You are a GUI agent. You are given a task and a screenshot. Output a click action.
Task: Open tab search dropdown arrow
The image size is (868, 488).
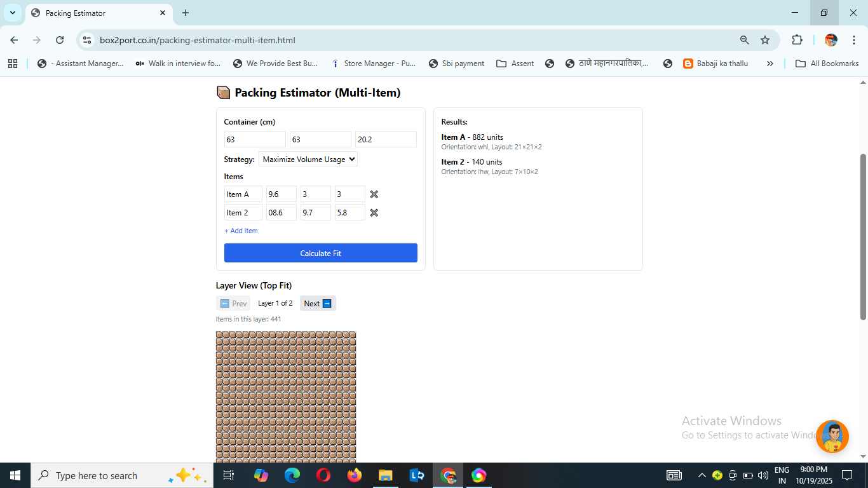pyautogui.click(x=12, y=13)
